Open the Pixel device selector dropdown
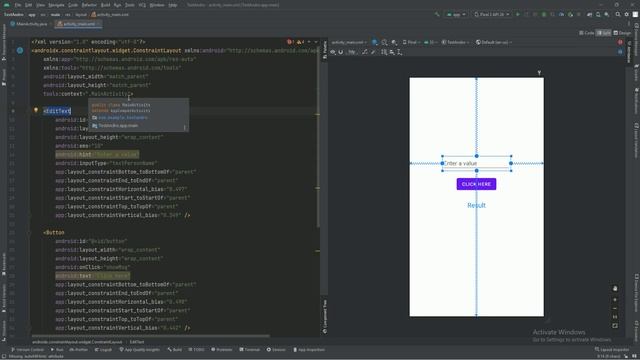This screenshot has width=640, height=360. [492, 14]
